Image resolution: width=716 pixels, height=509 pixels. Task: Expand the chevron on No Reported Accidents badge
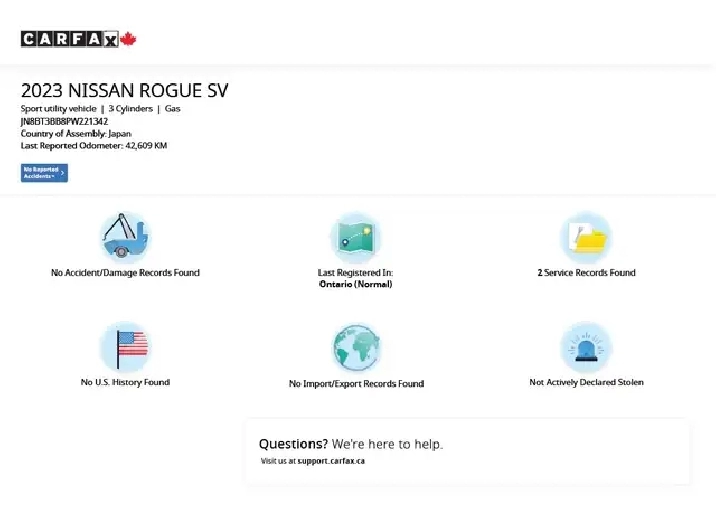62,173
